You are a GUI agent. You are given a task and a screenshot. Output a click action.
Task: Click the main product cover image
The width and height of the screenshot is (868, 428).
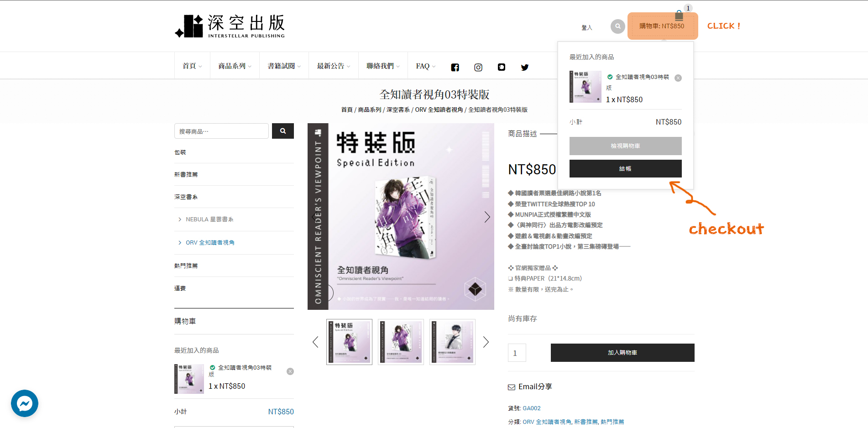point(401,216)
